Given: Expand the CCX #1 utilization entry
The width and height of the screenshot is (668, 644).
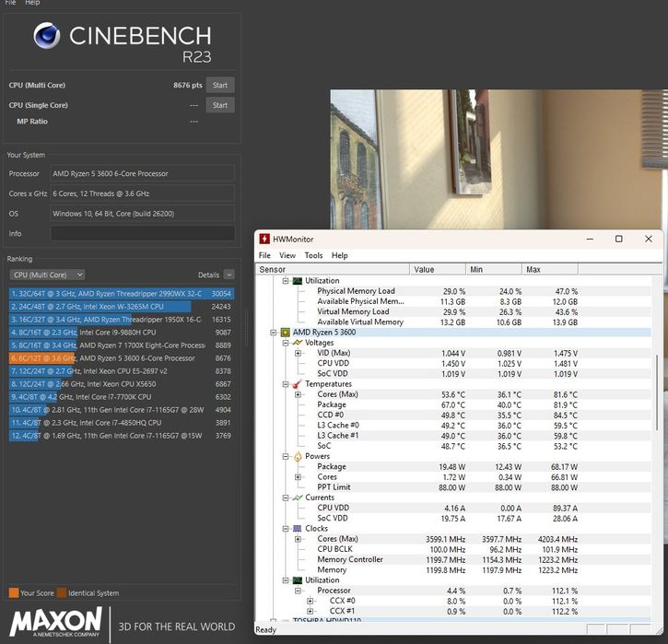Looking at the screenshot, I should pos(311,611).
